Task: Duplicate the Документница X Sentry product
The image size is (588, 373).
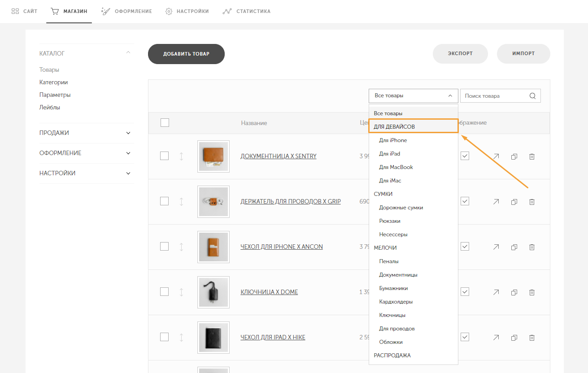Action: (514, 156)
